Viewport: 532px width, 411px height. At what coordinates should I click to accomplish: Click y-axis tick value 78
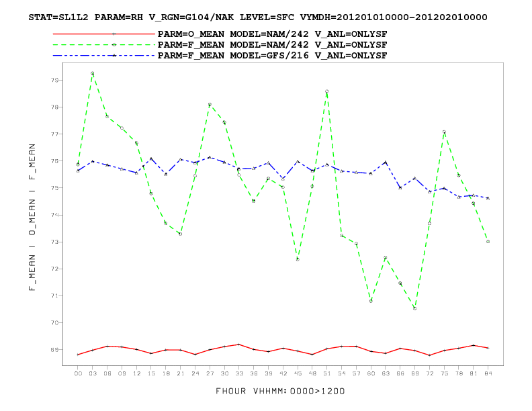54,107
